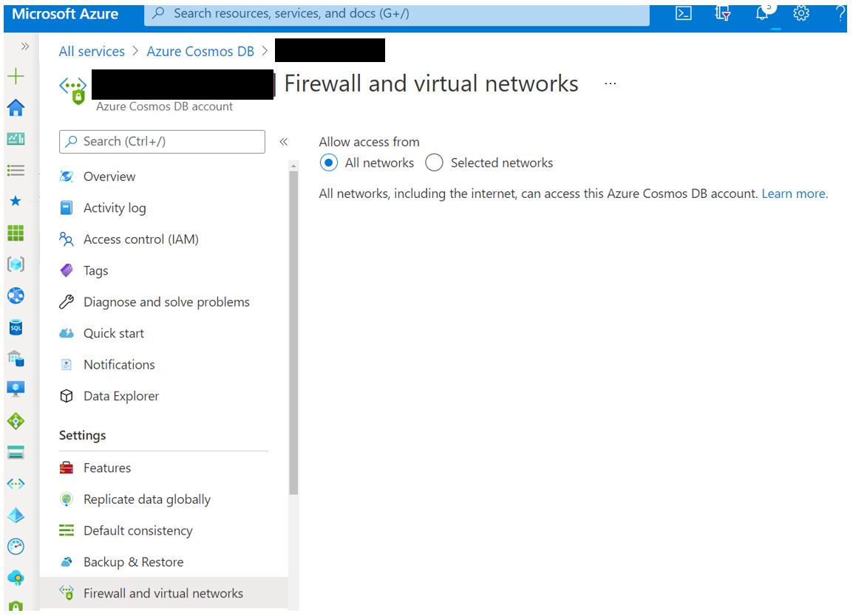The height and width of the screenshot is (616, 853).
Task: Click the green plus Create a resource icon
Action: coord(16,76)
